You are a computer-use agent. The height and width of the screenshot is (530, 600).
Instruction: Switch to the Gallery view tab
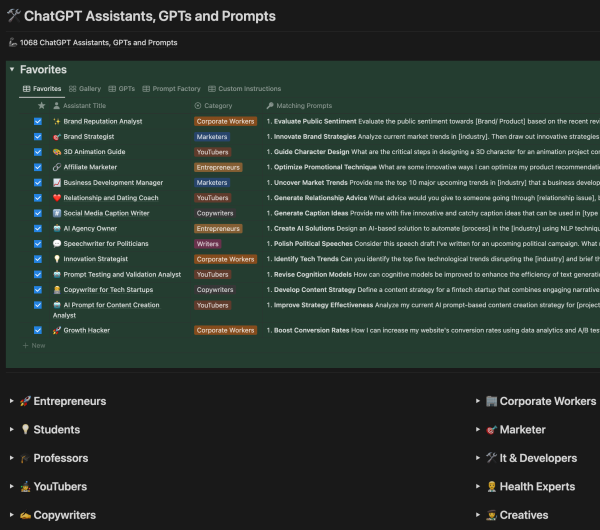pos(85,89)
